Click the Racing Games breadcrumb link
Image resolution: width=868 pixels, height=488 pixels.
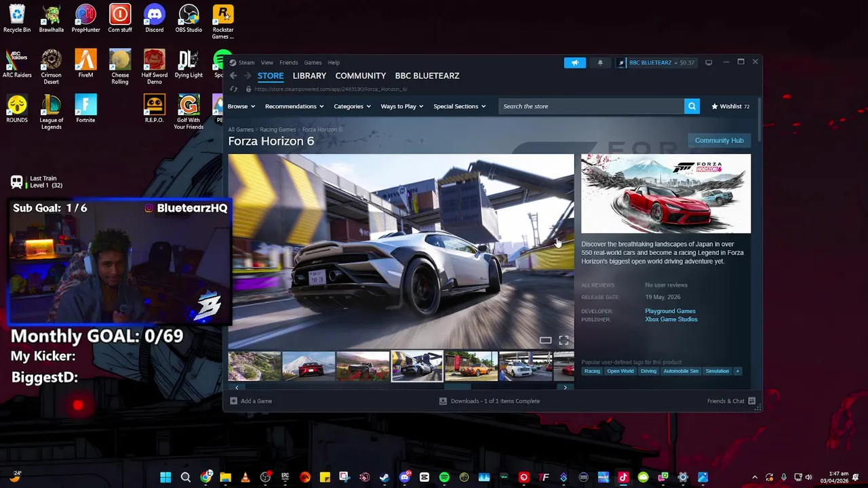click(x=278, y=129)
